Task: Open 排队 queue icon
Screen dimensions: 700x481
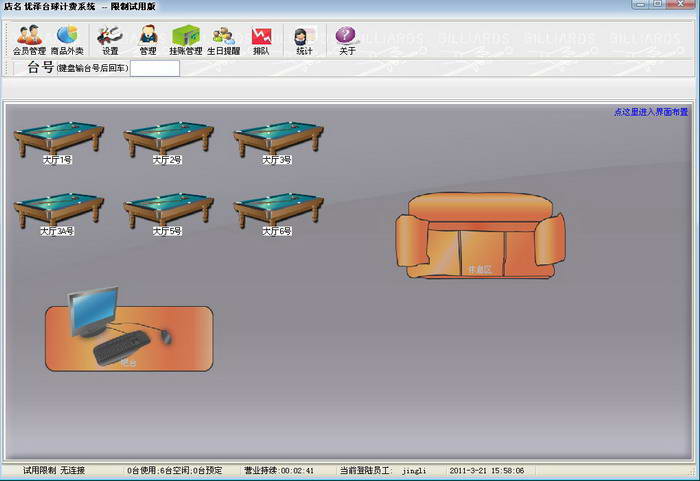Action: 261,40
